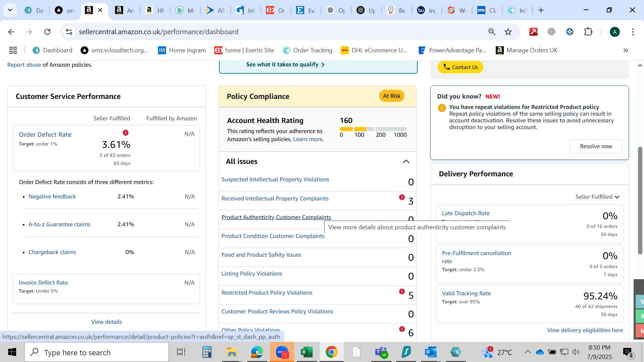Open the Late Dispatch Rate link
Image resolution: width=644 pixels, height=362 pixels.
466,213
